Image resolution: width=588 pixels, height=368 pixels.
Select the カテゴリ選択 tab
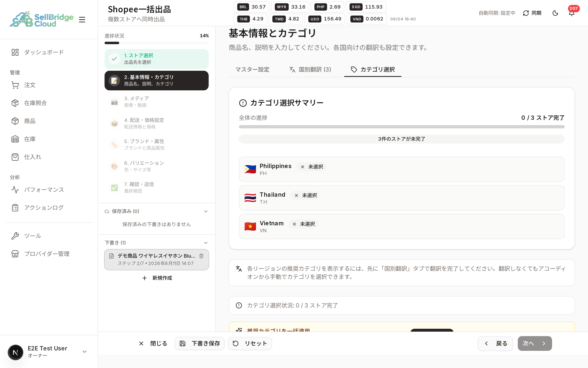point(373,70)
